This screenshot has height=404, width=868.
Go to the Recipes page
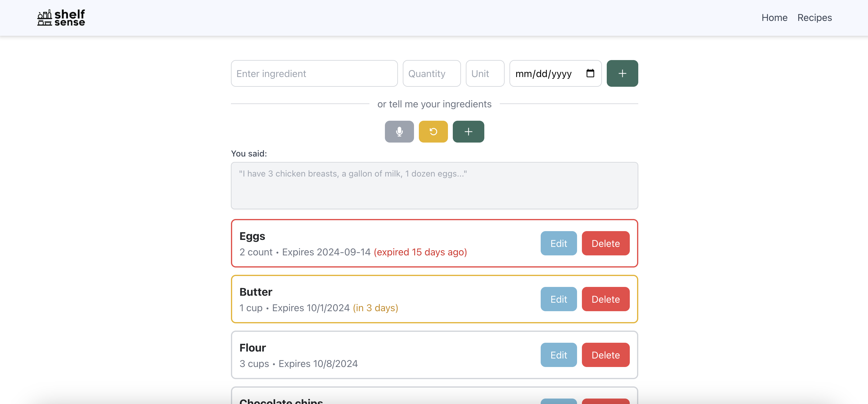pyautogui.click(x=814, y=18)
